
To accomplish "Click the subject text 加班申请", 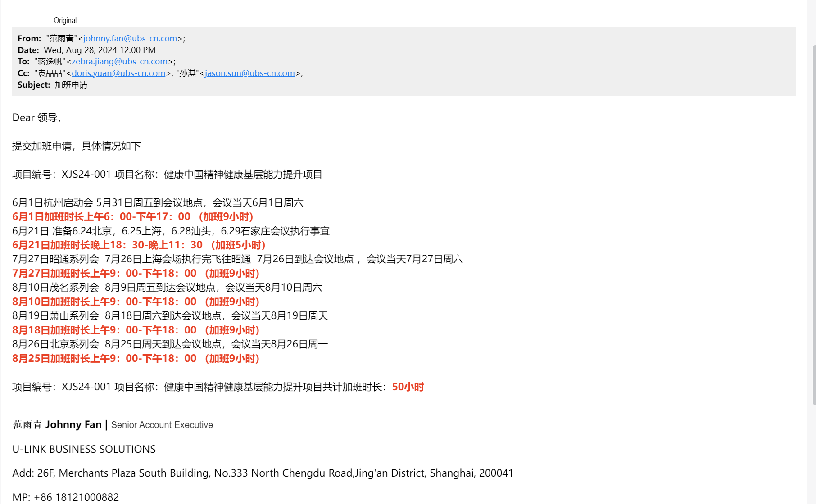I will [71, 85].
